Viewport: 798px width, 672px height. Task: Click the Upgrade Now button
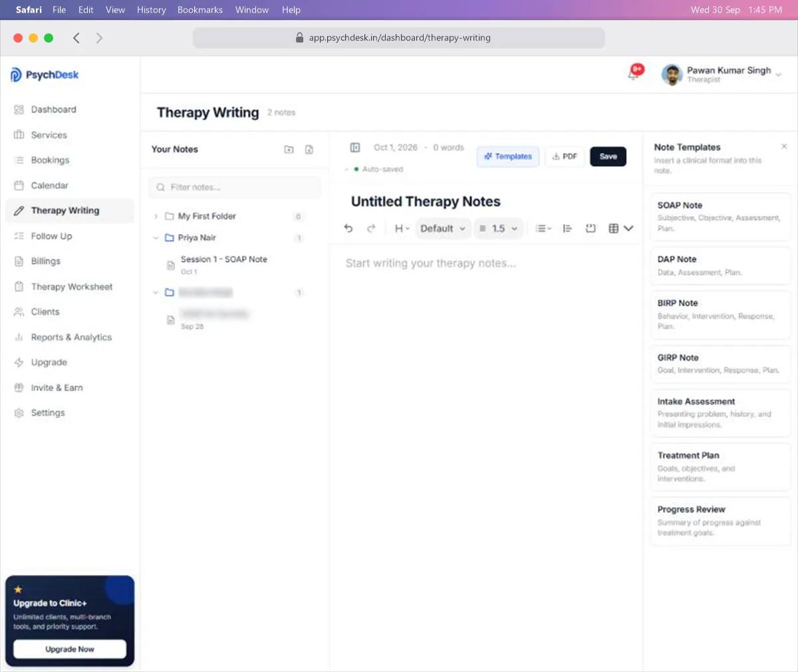click(70, 649)
